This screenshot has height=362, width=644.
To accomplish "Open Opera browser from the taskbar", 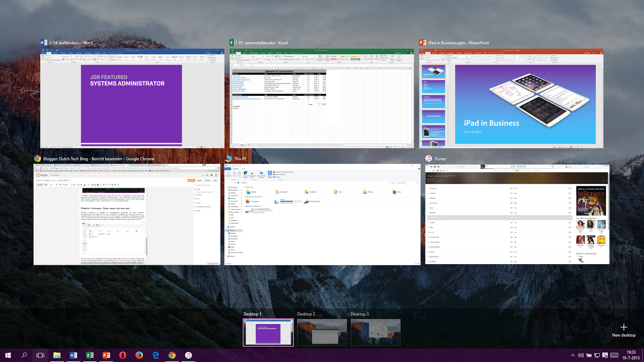I will click(123, 356).
